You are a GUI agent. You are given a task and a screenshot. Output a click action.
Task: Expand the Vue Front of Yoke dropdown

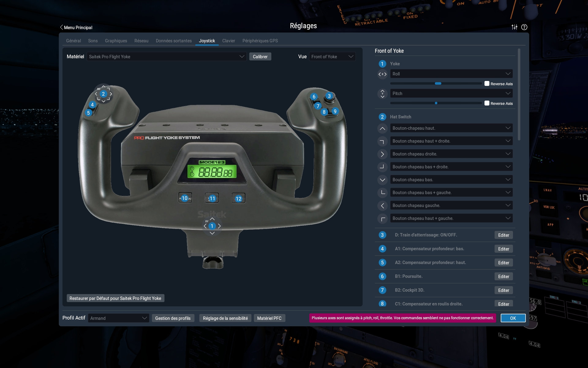tap(332, 57)
